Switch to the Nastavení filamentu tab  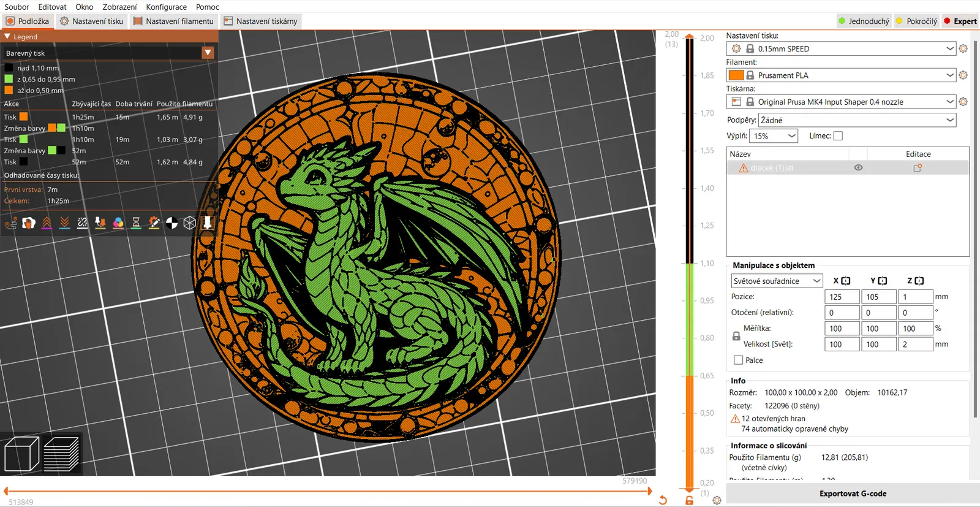coord(173,21)
